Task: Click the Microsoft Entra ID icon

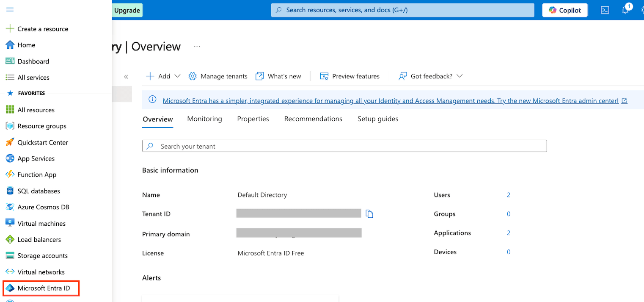Action: pos(10,288)
